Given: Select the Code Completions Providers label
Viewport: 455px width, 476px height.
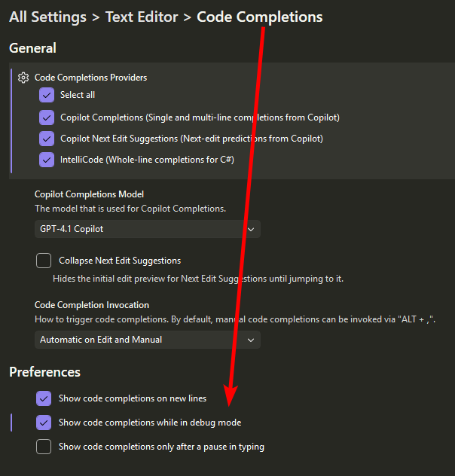Looking at the screenshot, I should (x=90, y=78).
